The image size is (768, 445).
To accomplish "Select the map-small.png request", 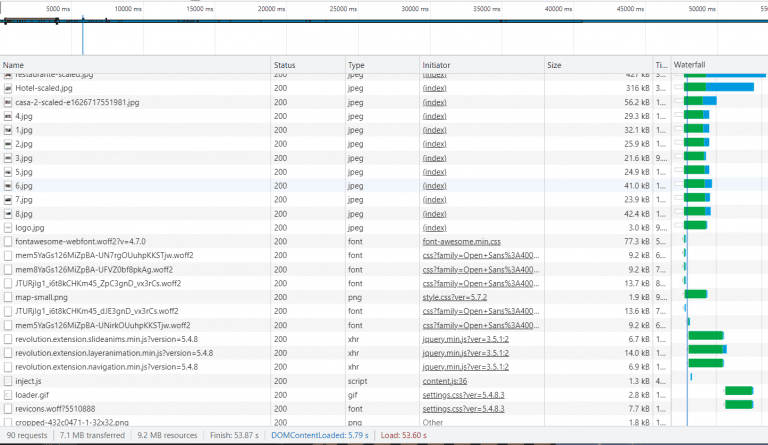I will [x=41, y=297].
